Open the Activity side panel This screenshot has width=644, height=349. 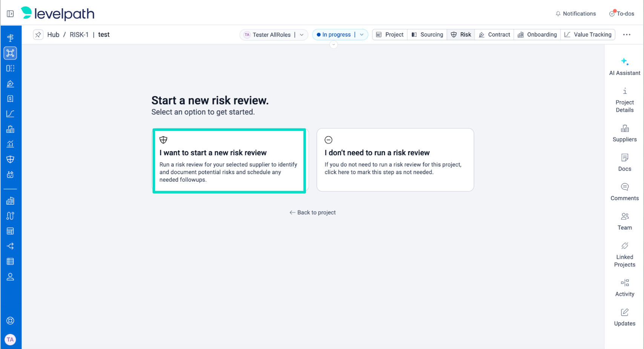[624, 288]
